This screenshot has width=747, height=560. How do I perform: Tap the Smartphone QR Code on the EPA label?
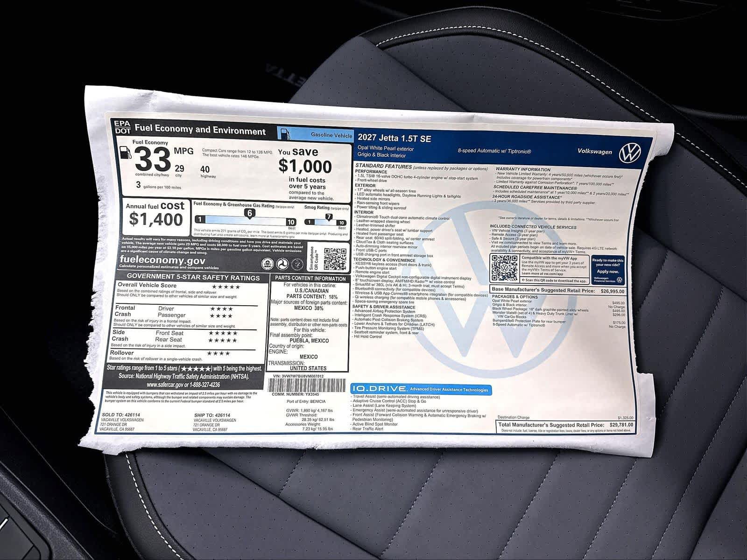[335, 260]
